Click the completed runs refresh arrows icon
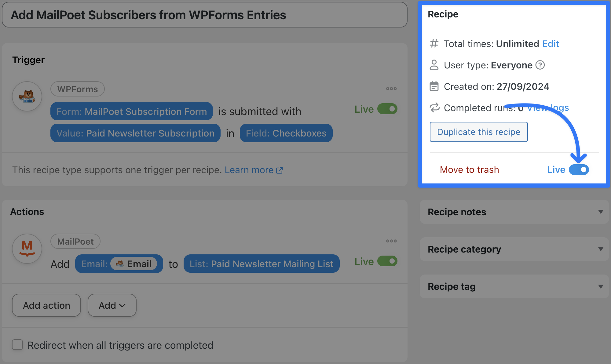611x364 pixels. (434, 107)
